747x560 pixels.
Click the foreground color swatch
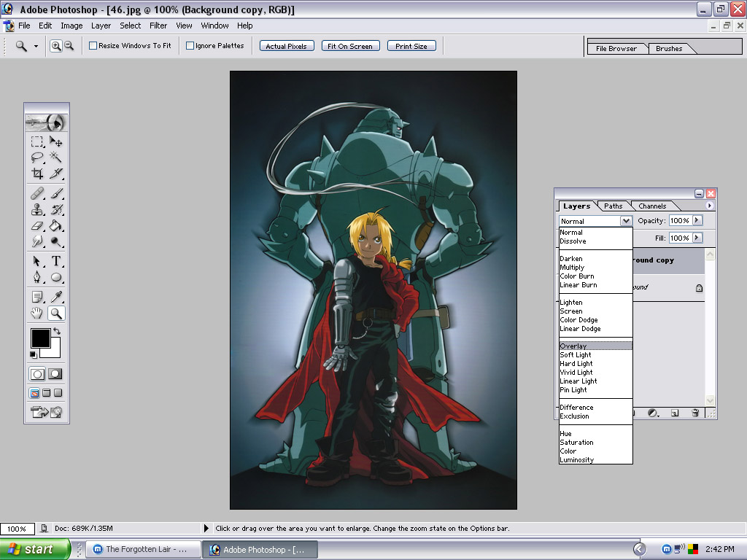41,338
